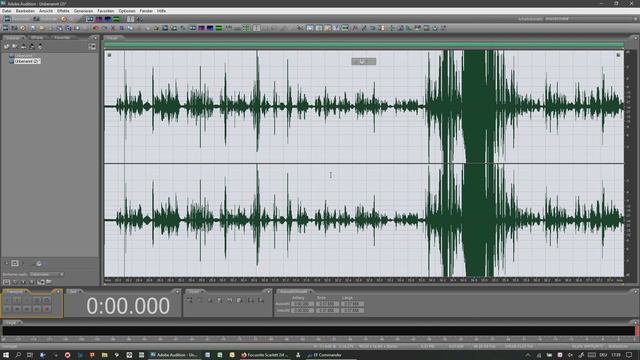Click the Zoom In Horizontally icon

pos(189,300)
